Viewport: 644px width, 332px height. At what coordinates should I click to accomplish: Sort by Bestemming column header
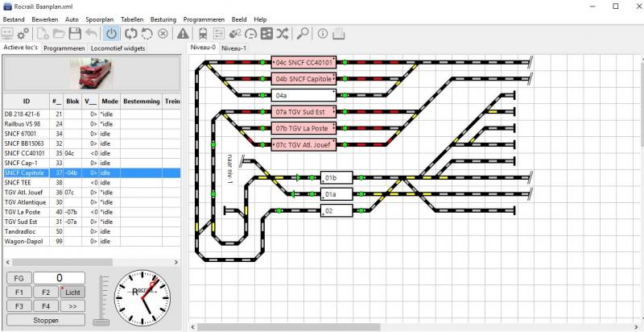click(142, 101)
